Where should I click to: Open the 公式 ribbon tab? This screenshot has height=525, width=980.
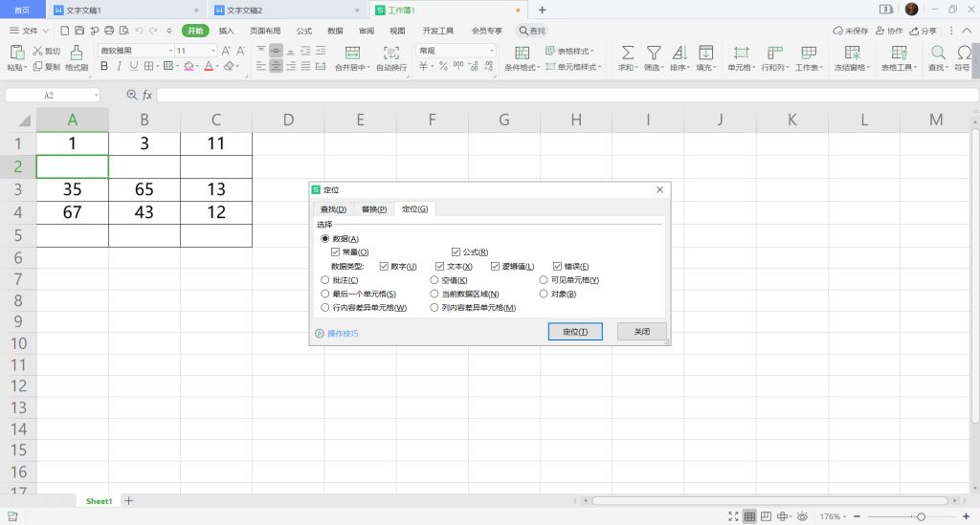303,31
